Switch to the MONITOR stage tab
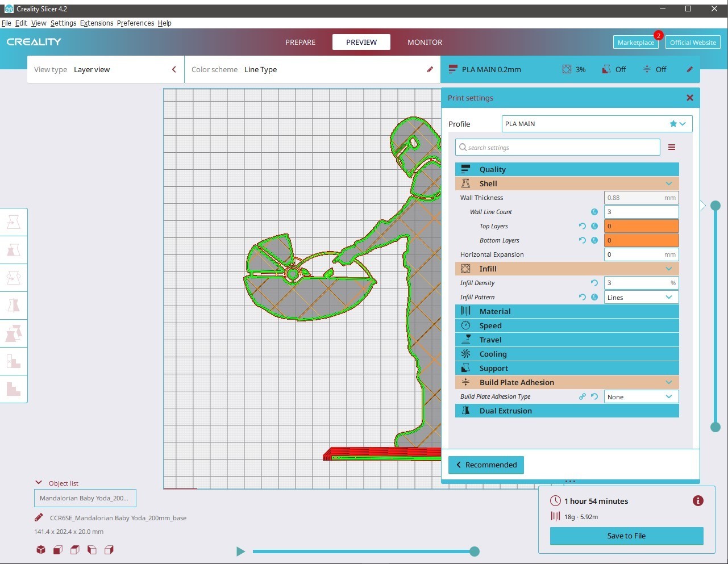 tap(425, 42)
